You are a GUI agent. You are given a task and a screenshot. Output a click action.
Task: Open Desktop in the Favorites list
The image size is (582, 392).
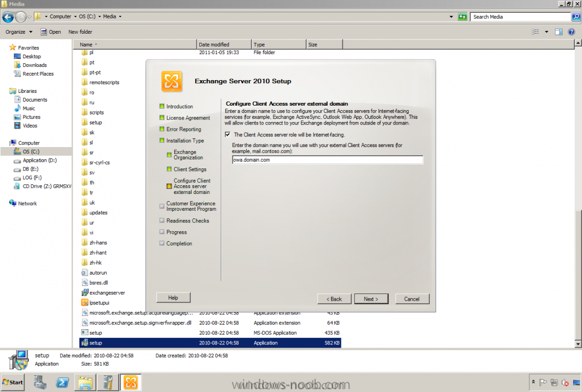(27, 56)
